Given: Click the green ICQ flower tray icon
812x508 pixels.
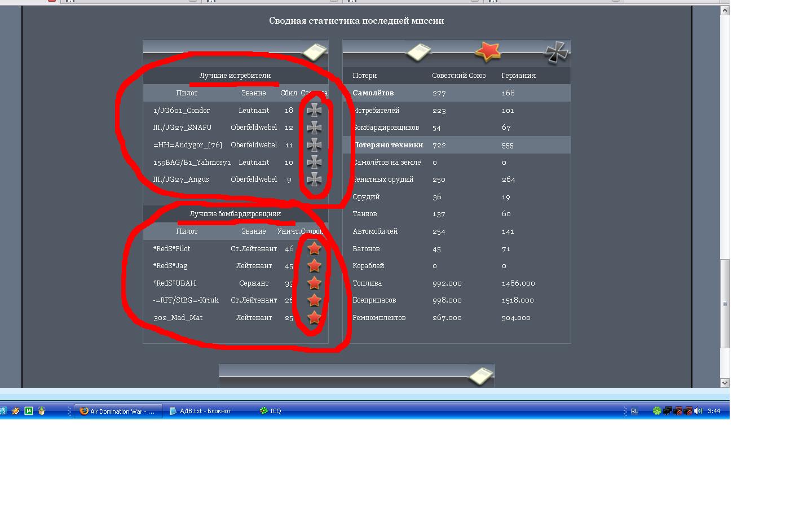Looking at the screenshot, I should click(x=657, y=411).
